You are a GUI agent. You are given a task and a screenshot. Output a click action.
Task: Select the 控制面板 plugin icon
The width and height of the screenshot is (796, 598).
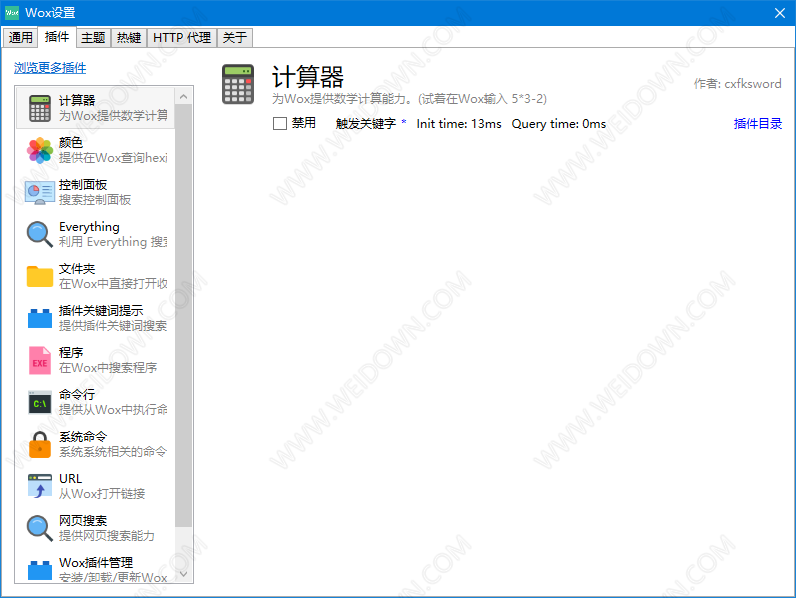40,192
